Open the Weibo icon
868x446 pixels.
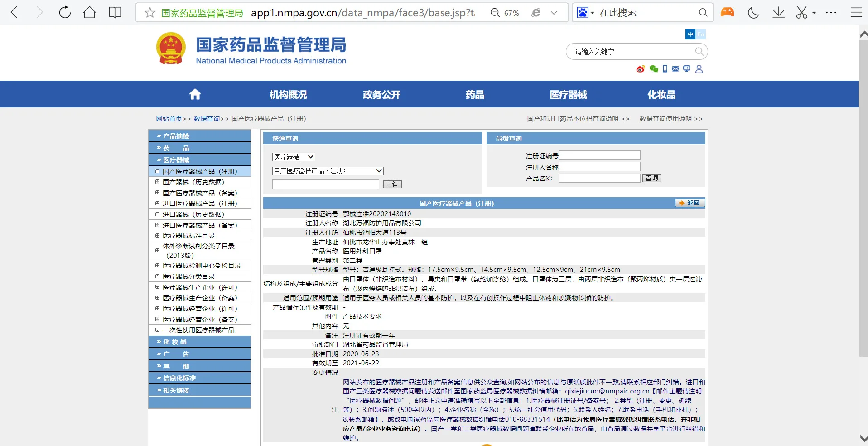(640, 69)
